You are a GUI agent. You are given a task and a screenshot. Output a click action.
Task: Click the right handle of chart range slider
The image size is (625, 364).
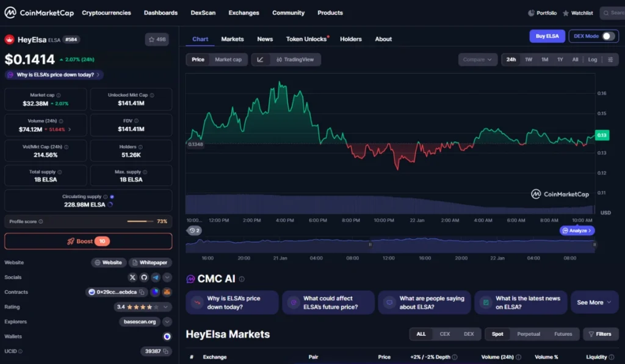(x=594, y=244)
